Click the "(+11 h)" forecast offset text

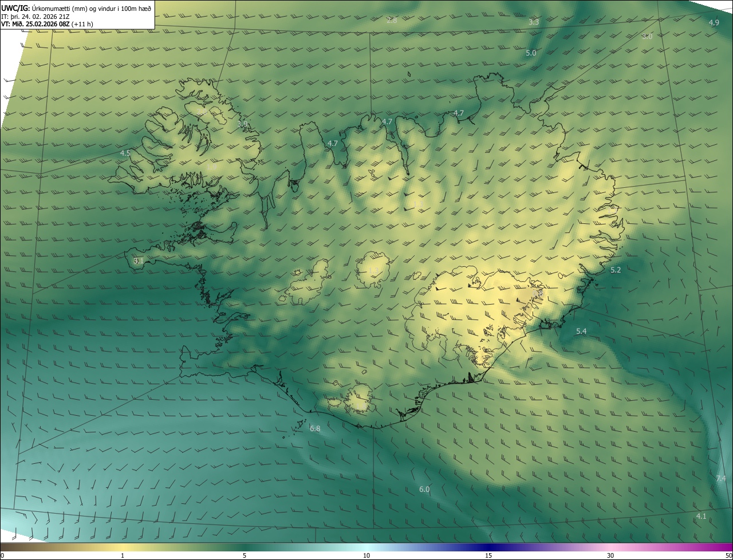point(83,24)
